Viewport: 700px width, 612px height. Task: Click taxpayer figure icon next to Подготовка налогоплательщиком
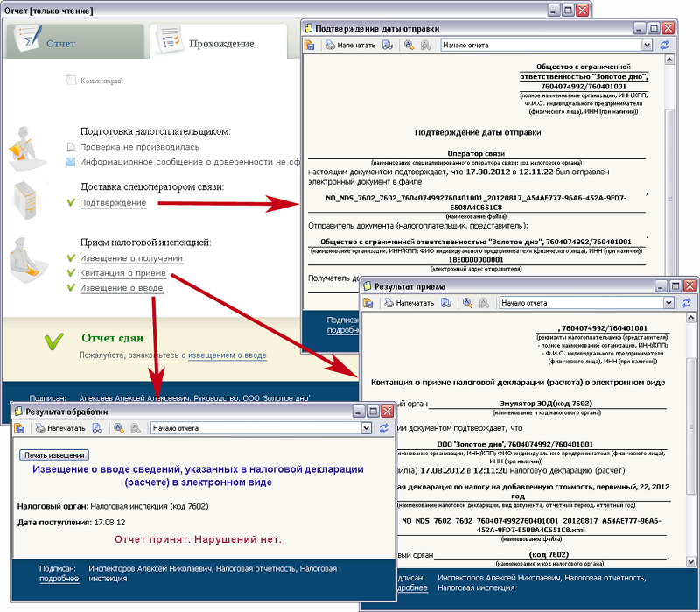click(x=27, y=149)
